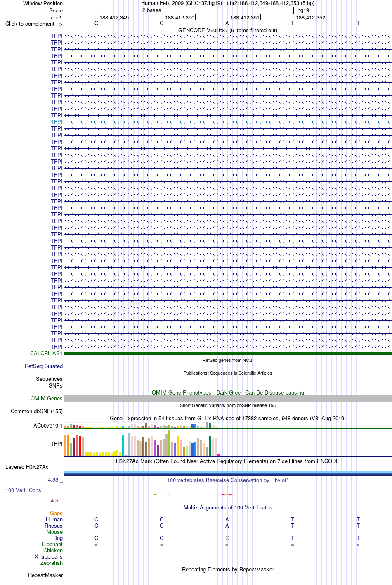Click the OMIM Genes label
The height and width of the screenshot is (585, 392).
point(47,398)
